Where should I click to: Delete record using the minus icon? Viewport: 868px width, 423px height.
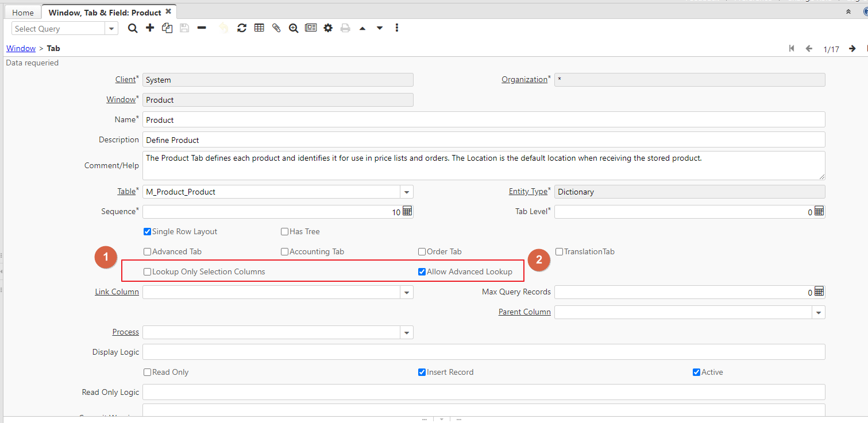202,28
